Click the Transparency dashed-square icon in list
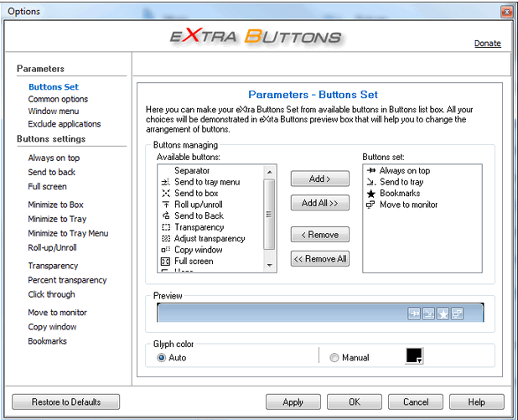 (x=165, y=227)
